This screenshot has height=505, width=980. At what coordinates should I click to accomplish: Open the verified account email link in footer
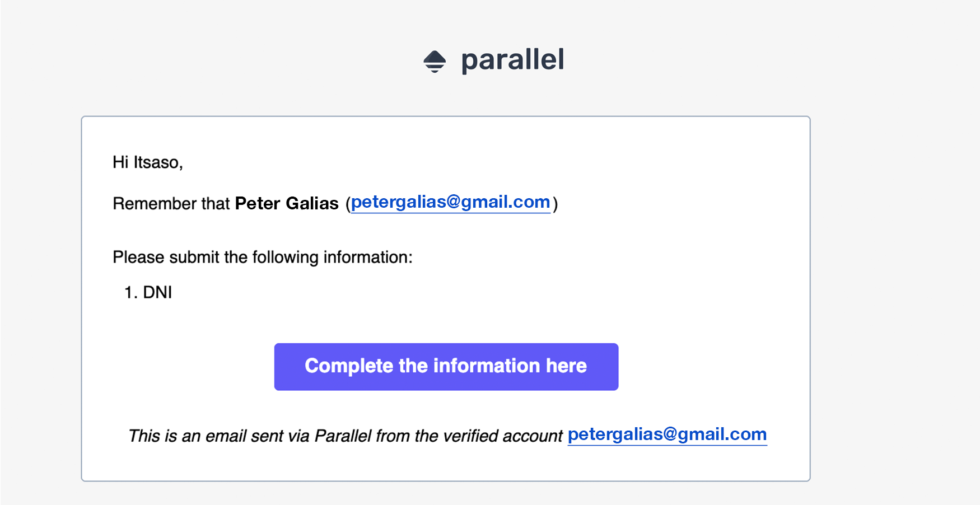coord(667,434)
